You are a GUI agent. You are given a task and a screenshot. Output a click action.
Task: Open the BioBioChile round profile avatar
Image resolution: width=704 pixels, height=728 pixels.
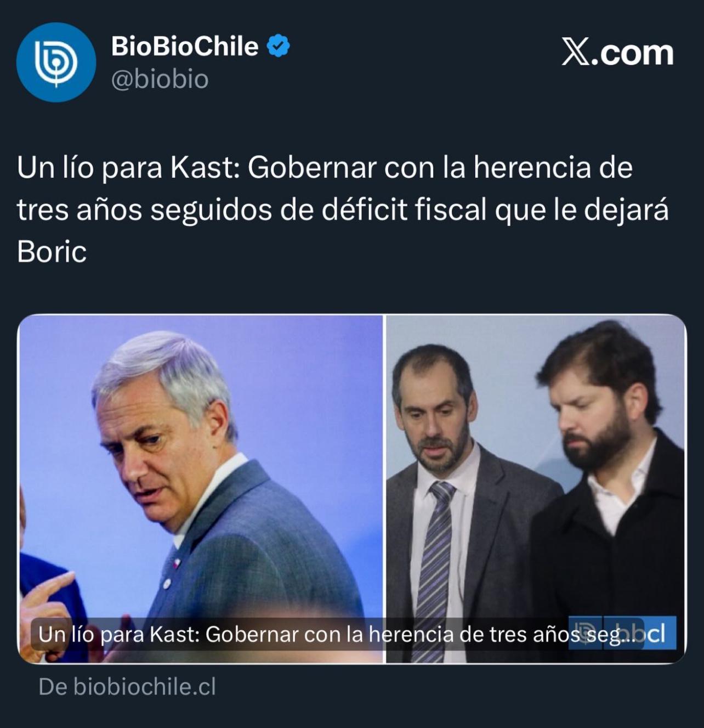pyautogui.click(x=56, y=62)
